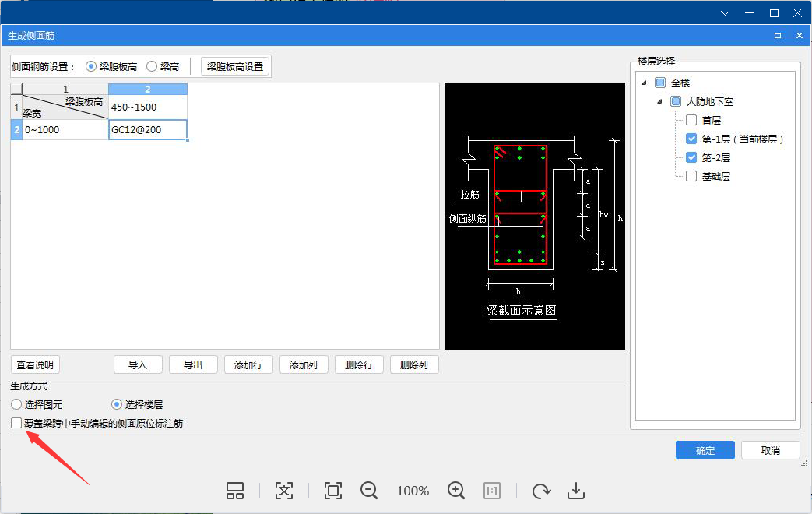Download the image with the arrow icon
The image size is (812, 514).
576,491
